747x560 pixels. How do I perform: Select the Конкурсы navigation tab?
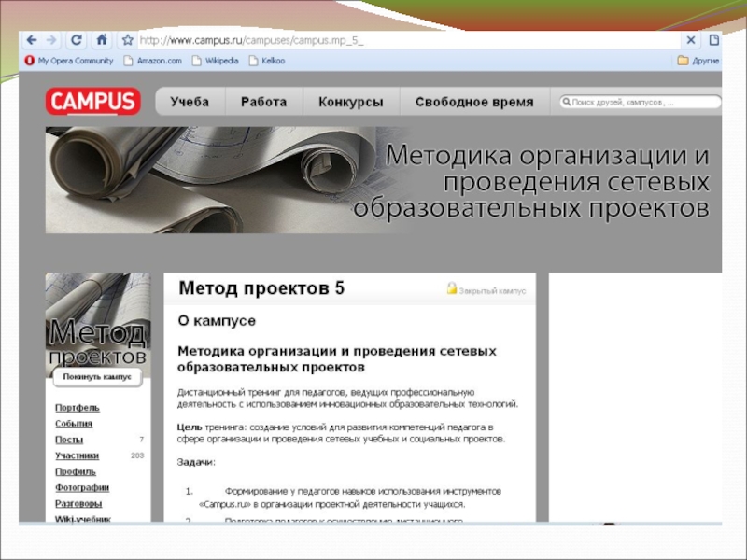tap(350, 102)
